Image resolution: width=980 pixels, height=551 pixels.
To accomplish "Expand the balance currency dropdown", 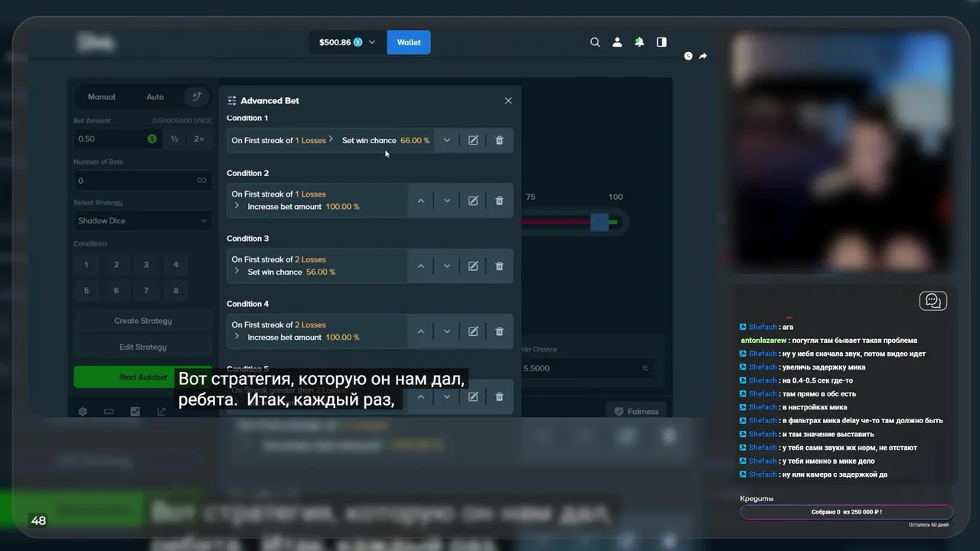I will pos(372,42).
